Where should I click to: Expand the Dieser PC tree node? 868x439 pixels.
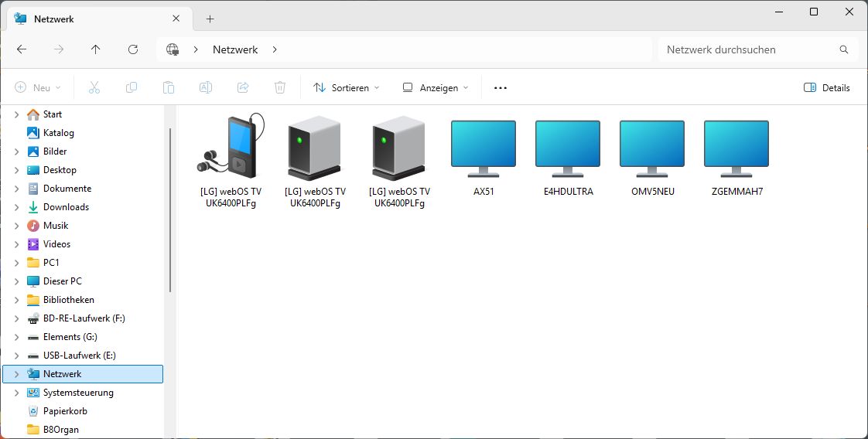pos(17,281)
